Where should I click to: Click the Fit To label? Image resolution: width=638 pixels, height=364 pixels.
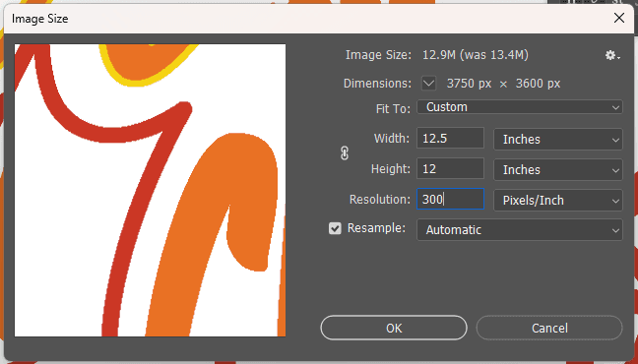[393, 108]
